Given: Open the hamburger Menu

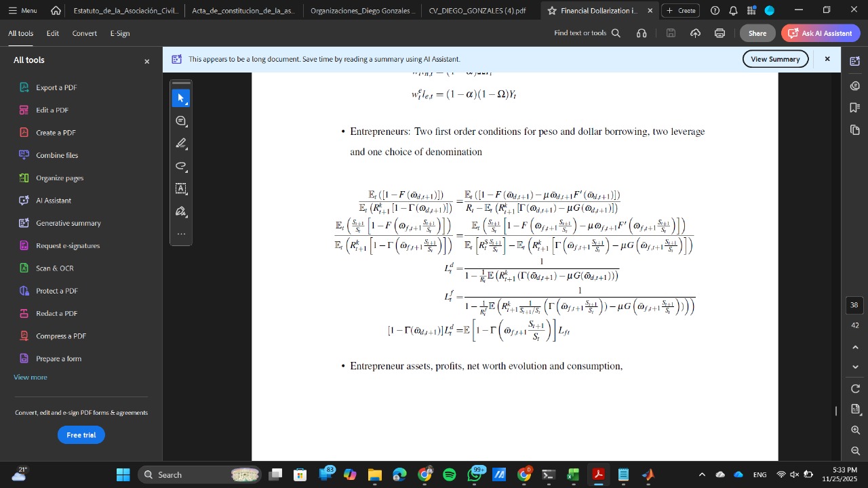Looking at the screenshot, I should [22, 11].
